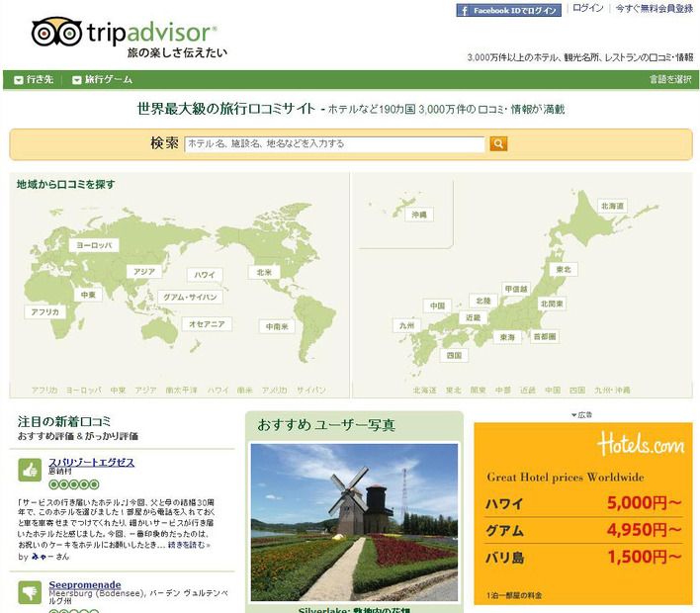Open the スパリゾートエクシブ review title link
Image resolution: width=700 pixels, height=613 pixels.
click(x=91, y=462)
